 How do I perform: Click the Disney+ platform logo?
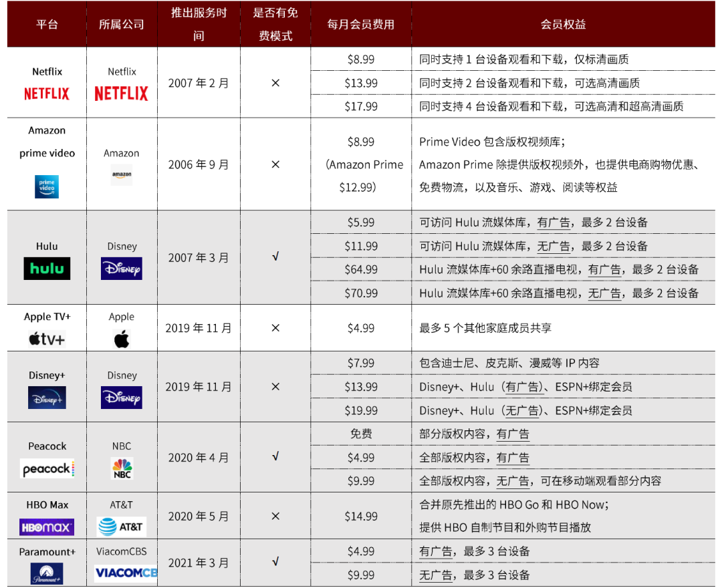47,398
